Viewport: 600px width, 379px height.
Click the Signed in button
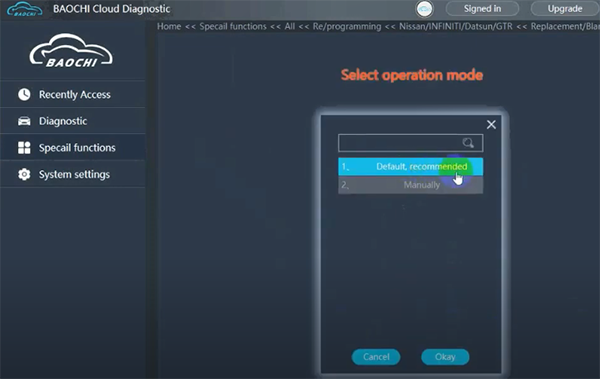click(482, 8)
